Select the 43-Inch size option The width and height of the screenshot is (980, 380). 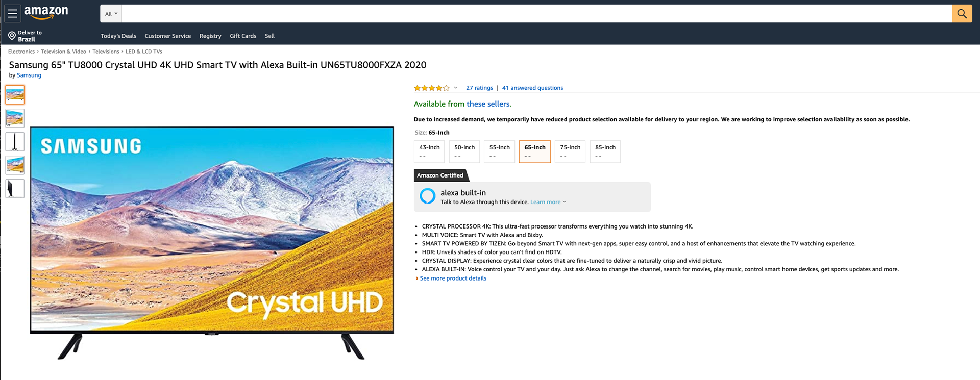click(x=429, y=151)
